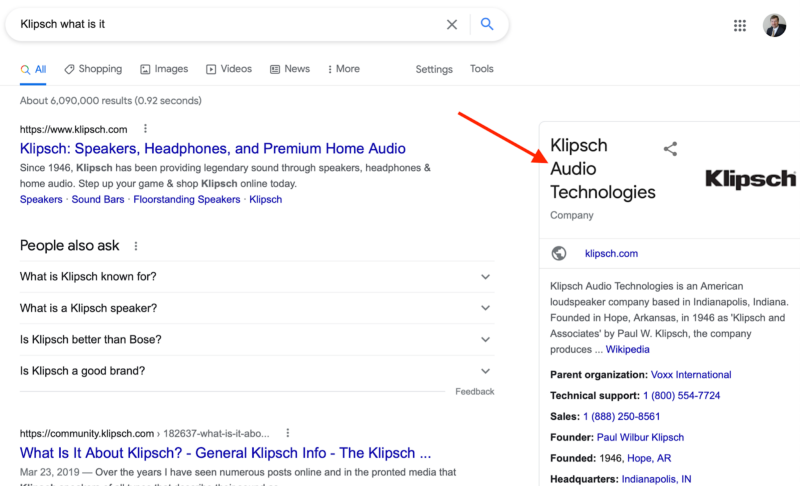
Task: Click the globe icon beside klipsch.com
Action: (x=559, y=253)
